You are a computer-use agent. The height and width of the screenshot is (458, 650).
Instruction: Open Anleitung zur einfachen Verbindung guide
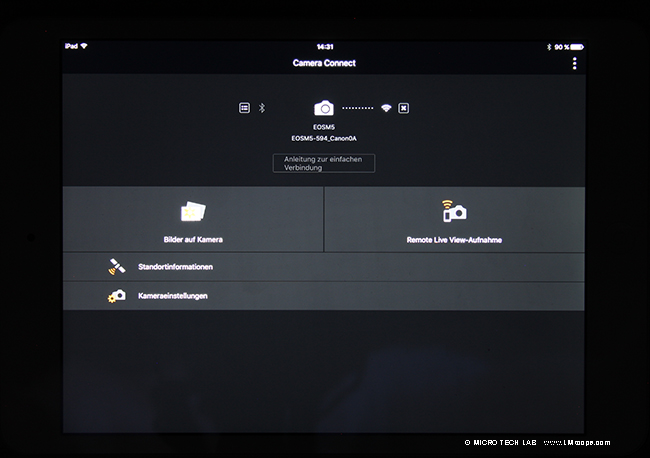click(324, 163)
